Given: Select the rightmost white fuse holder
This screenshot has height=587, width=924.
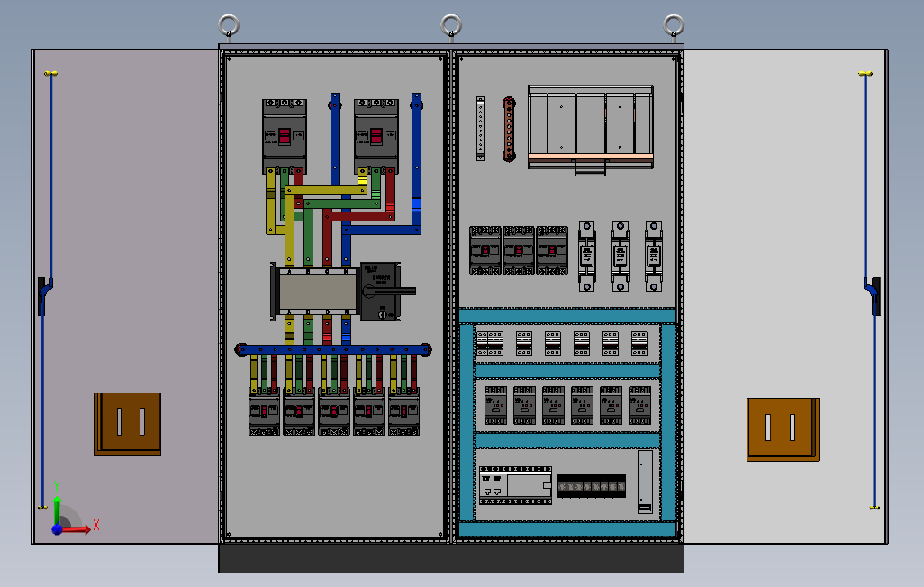Looking at the screenshot, I should tap(654, 257).
